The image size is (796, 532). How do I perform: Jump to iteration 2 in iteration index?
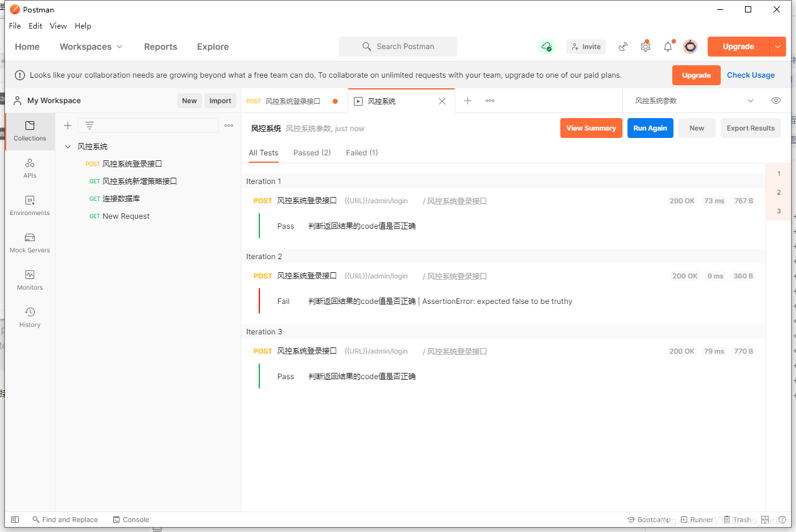(x=779, y=192)
